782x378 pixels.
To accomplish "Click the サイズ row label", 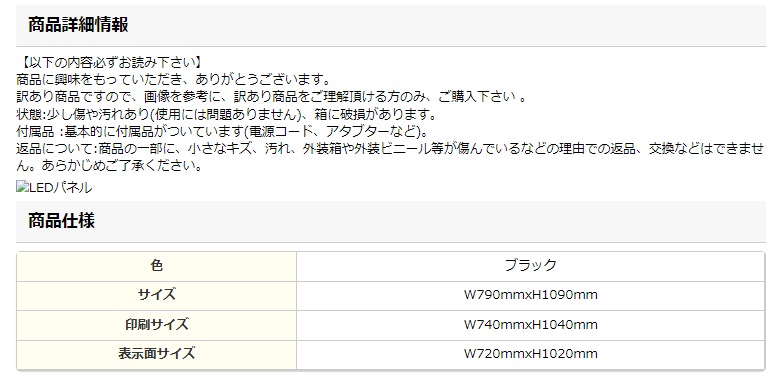I will [157, 295].
